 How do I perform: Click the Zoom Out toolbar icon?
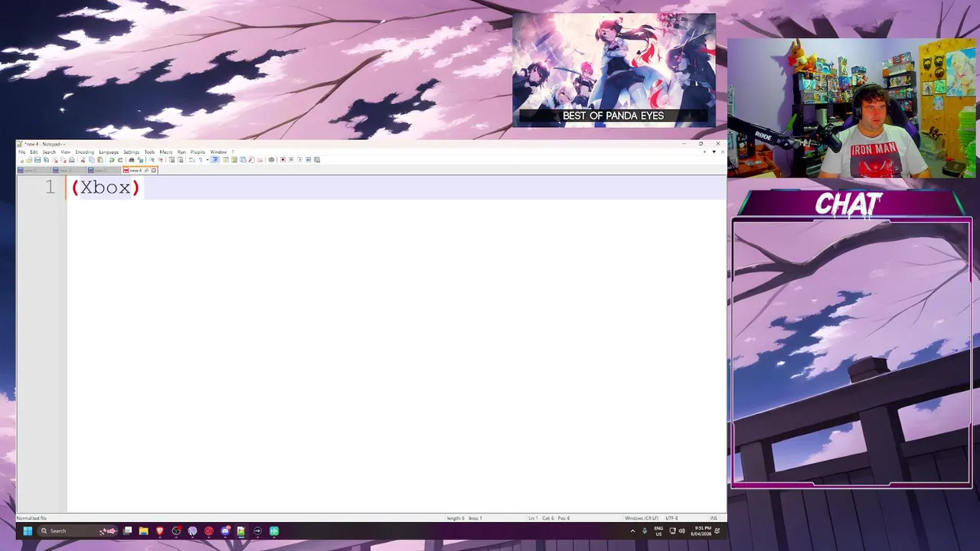[x=160, y=160]
